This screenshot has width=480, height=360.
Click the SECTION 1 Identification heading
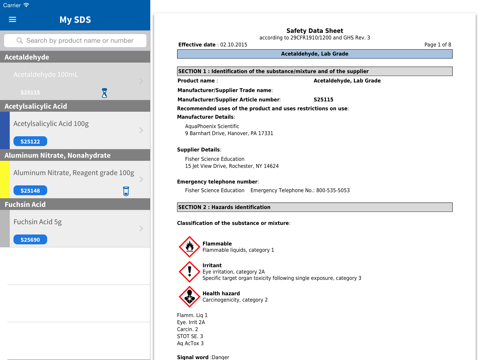click(315, 71)
